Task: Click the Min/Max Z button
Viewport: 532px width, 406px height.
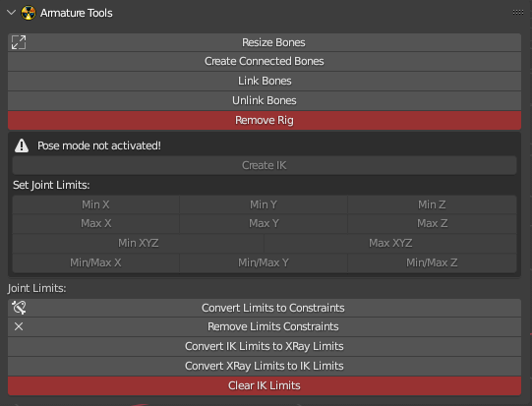Action: click(x=433, y=262)
